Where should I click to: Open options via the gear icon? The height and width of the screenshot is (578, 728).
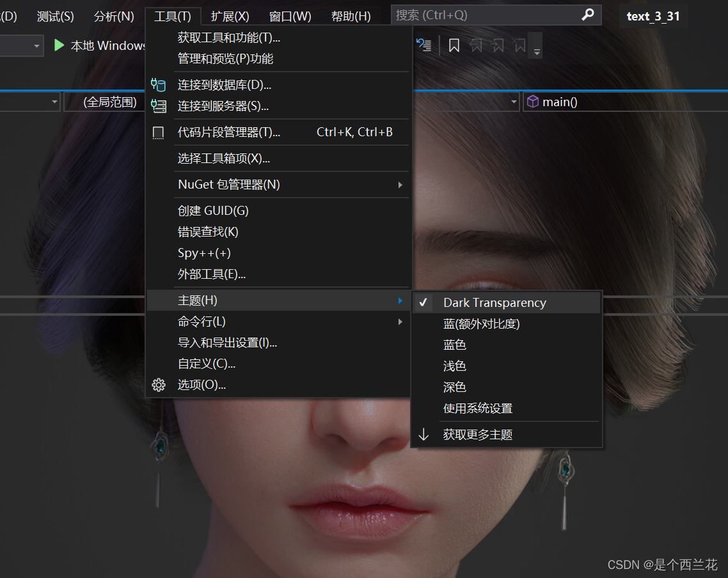[158, 384]
